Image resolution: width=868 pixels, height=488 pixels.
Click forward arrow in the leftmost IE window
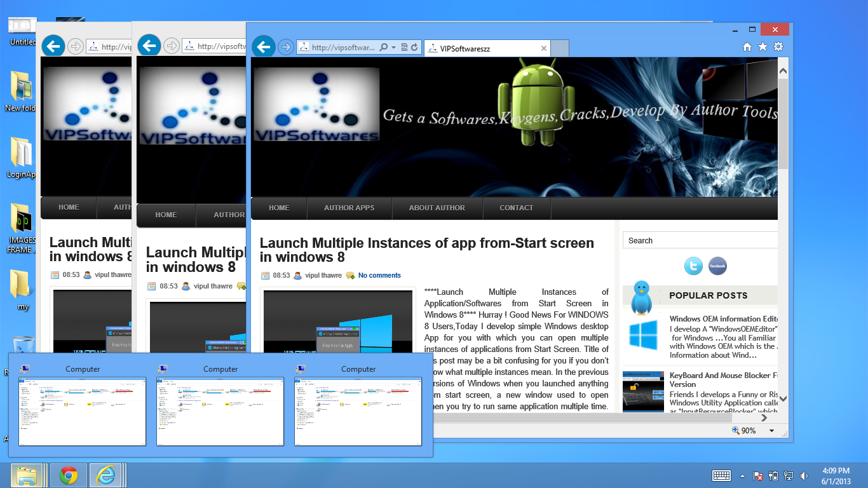point(76,46)
